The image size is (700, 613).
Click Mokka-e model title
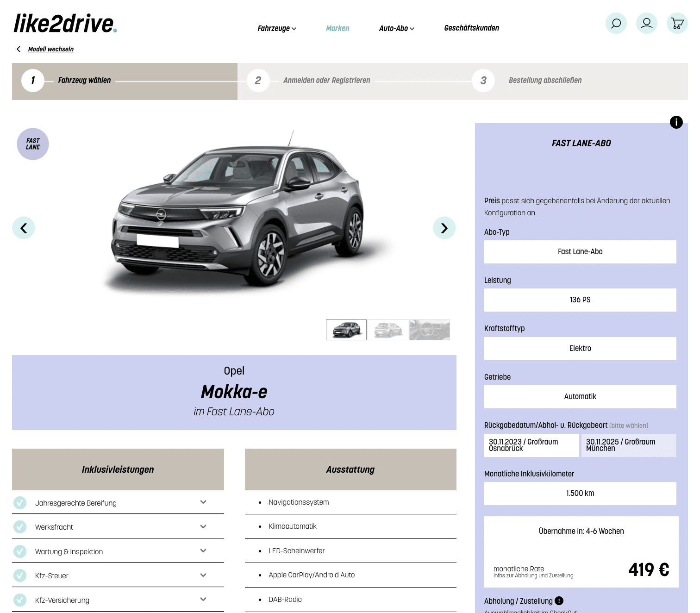(x=234, y=392)
